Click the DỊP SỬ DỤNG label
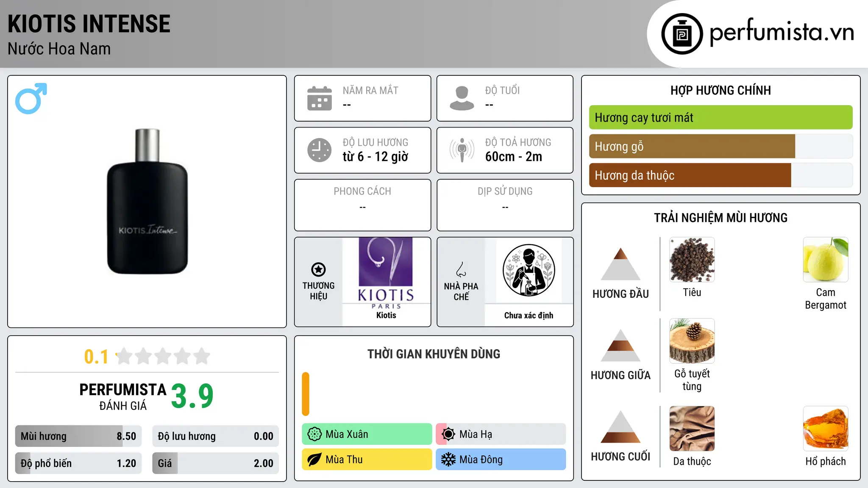 coord(505,191)
